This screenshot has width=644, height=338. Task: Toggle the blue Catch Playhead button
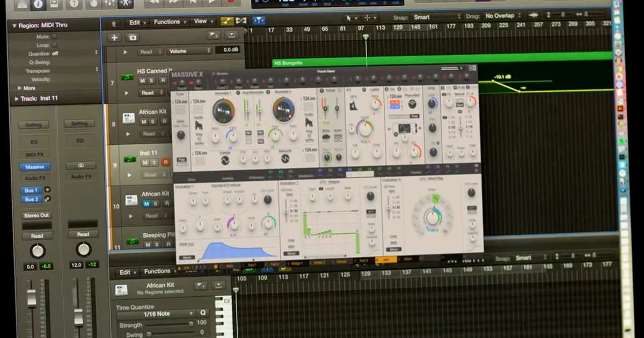(259, 21)
